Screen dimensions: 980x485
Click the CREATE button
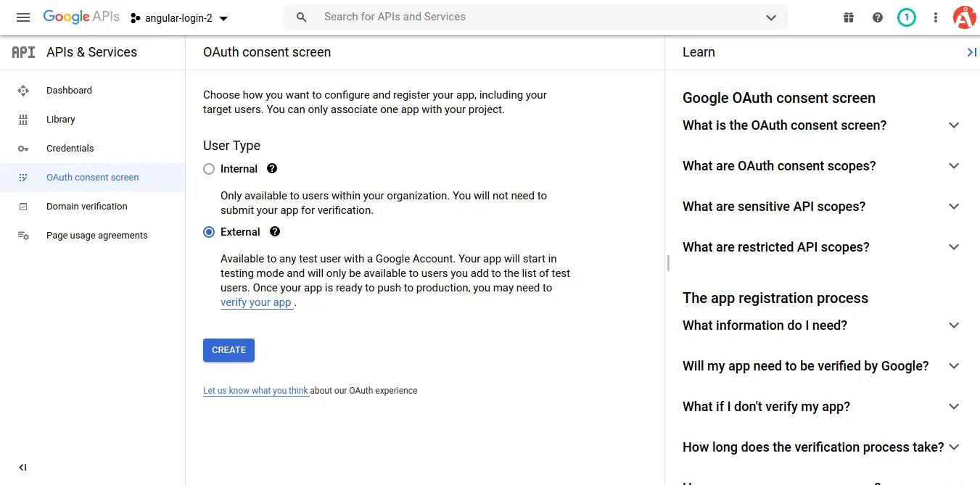click(228, 350)
